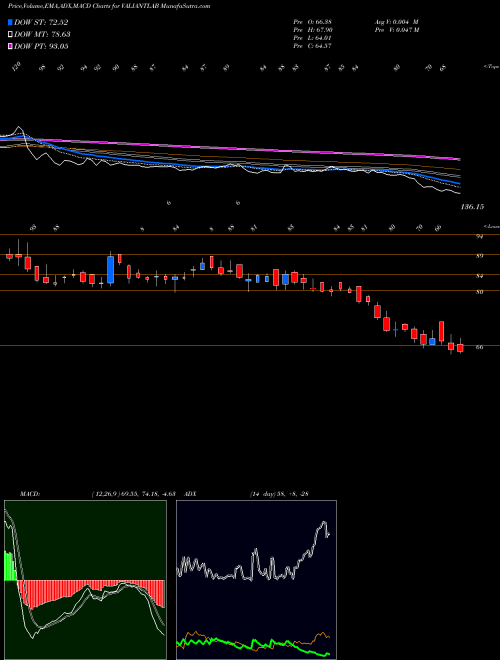
Task: Click the 'Pre V: 0.047 M' value
Action: (396, 30)
